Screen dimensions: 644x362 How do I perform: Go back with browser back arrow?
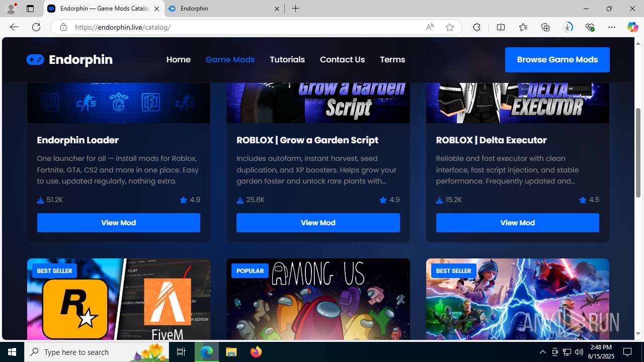coord(14,27)
